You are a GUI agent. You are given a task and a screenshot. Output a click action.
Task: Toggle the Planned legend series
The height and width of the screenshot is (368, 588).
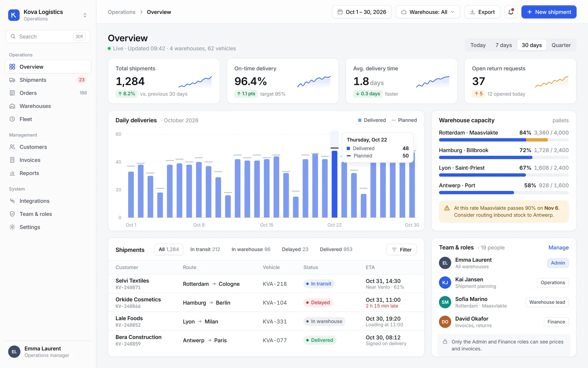404,120
